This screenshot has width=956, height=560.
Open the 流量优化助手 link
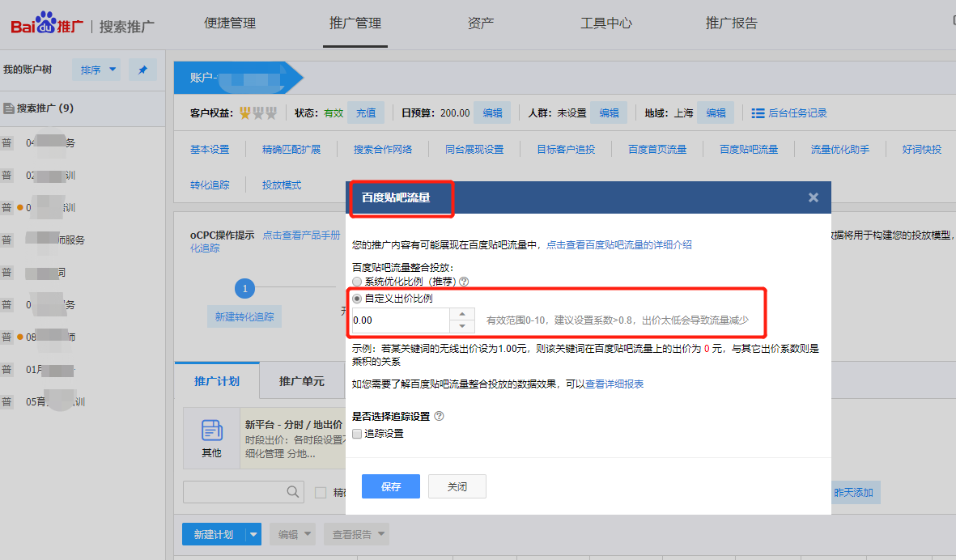click(x=840, y=149)
